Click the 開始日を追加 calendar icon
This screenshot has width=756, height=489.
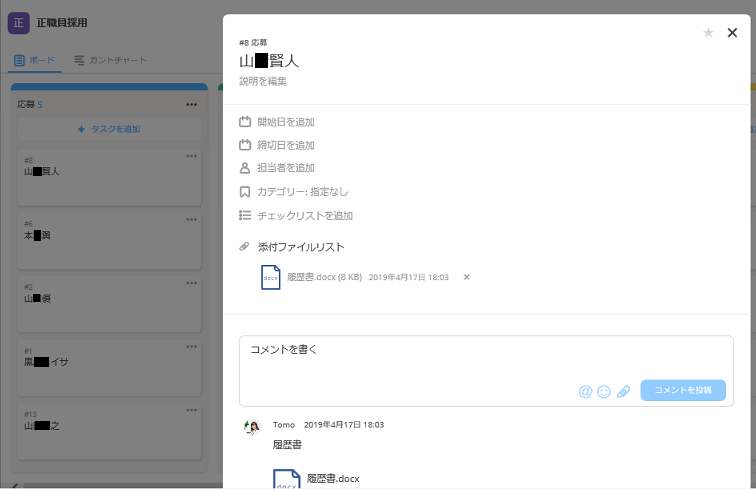tap(245, 122)
